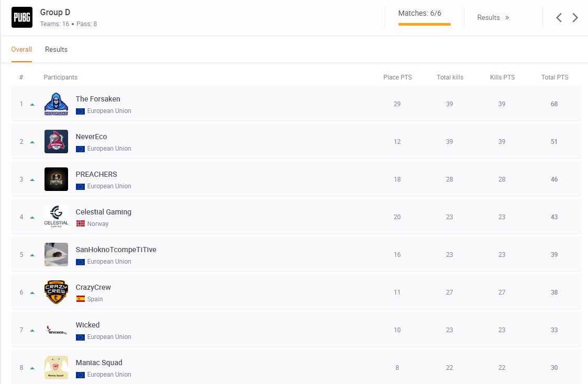Click CrazyCrew place points 11
This screenshot has height=384, width=588.
(397, 292)
